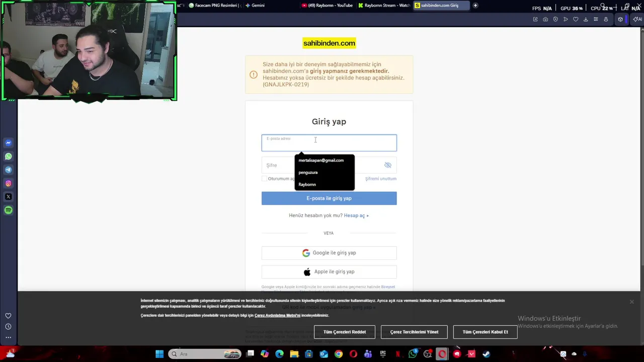Open the AI assistant button
This screenshot has height=362, width=644.
click(637, 19)
